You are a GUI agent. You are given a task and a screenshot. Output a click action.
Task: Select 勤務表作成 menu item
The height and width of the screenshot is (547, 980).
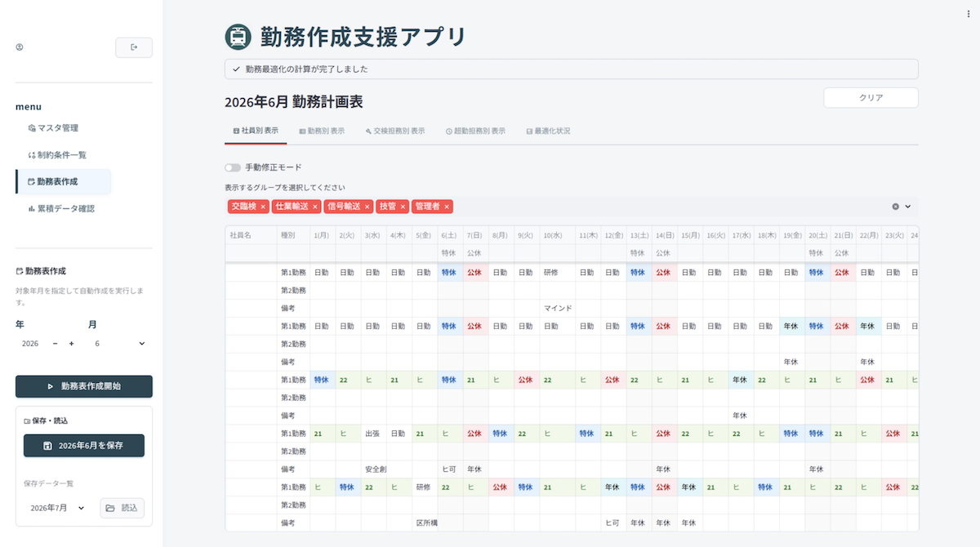tap(64, 182)
